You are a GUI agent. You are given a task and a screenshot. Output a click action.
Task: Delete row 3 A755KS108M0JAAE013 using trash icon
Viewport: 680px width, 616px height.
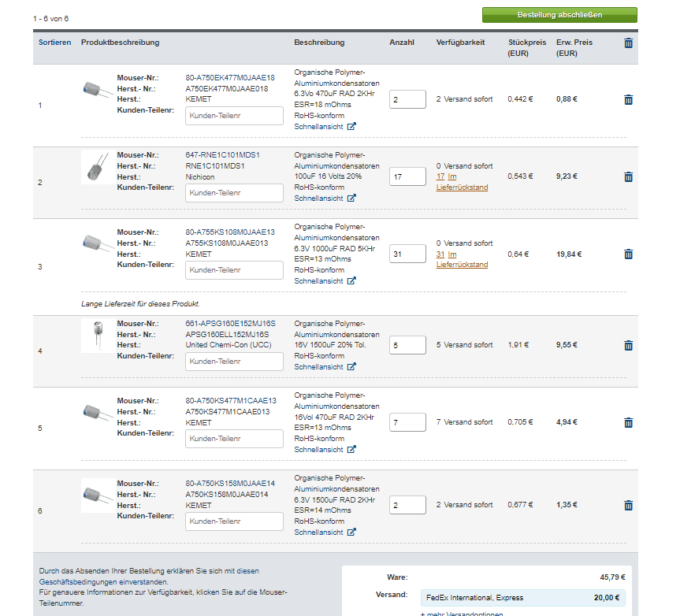[628, 254]
